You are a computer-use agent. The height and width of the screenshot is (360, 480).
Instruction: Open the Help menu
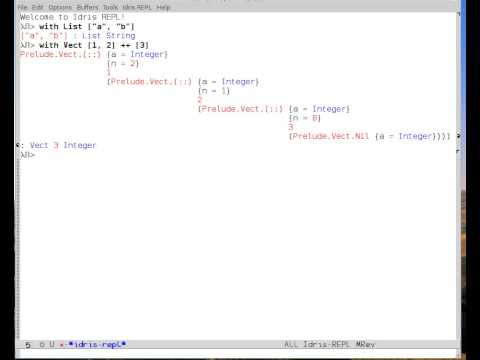[163, 7]
